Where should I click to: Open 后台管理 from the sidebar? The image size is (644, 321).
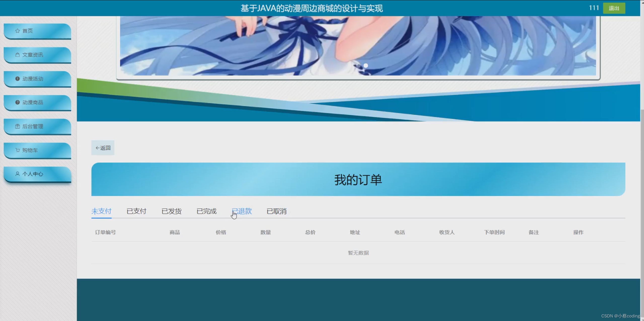37,127
